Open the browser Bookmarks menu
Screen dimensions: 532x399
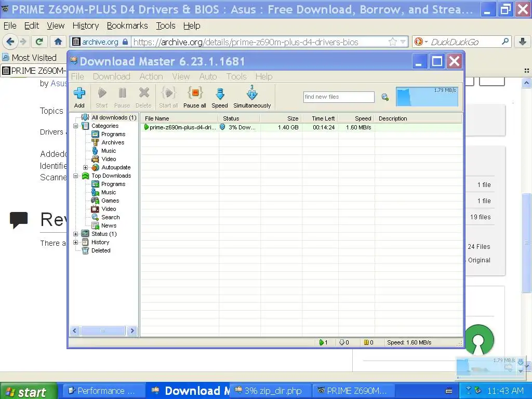(x=127, y=26)
